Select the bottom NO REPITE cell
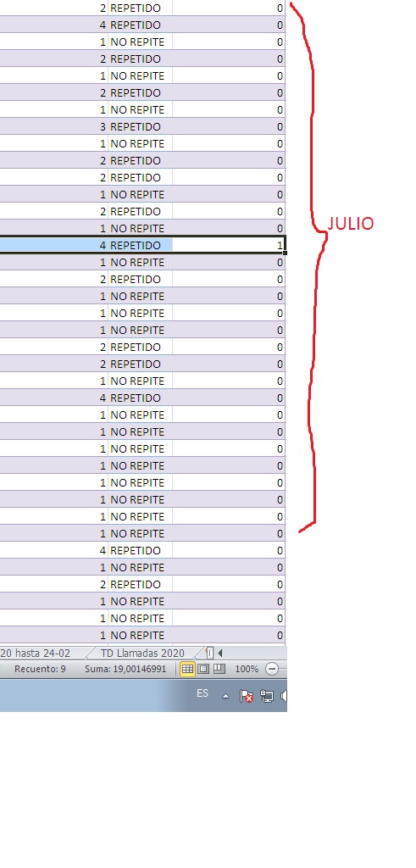 pyautogui.click(x=140, y=635)
